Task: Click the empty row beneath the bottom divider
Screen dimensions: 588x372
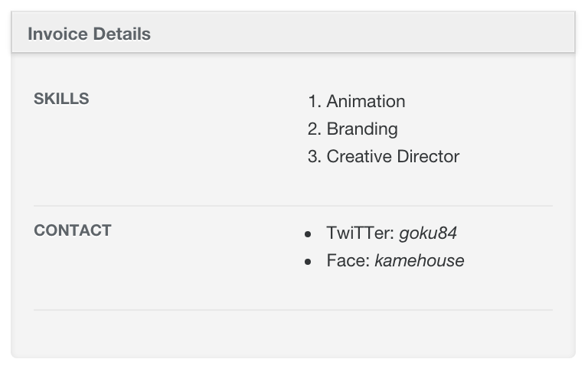Action: (293, 333)
